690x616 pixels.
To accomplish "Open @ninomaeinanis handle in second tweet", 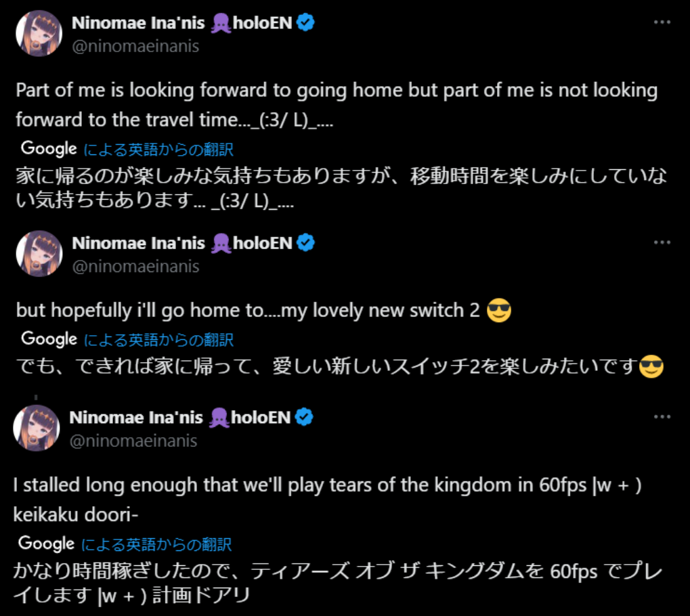I will coord(135,267).
